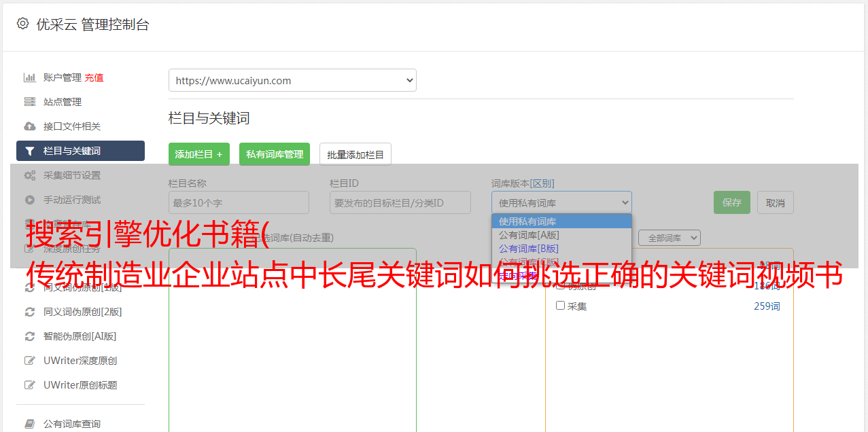Click the refresh icon for 智能伪原创[AI版]
The width and height of the screenshot is (868, 432).
click(x=30, y=336)
